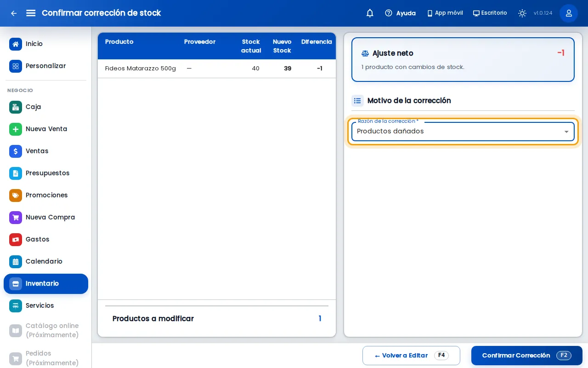Click the Inventario store icon
588x368 pixels.
(x=16, y=284)
